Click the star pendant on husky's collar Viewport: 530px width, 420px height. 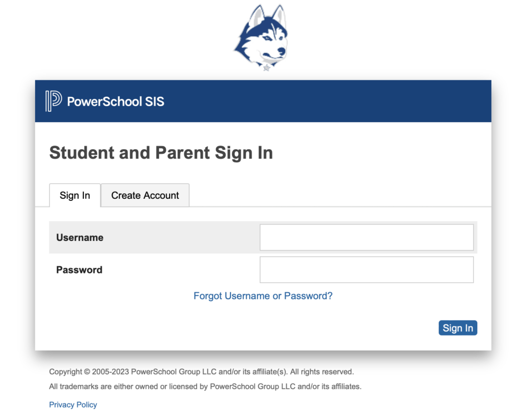tap(267, 68)
